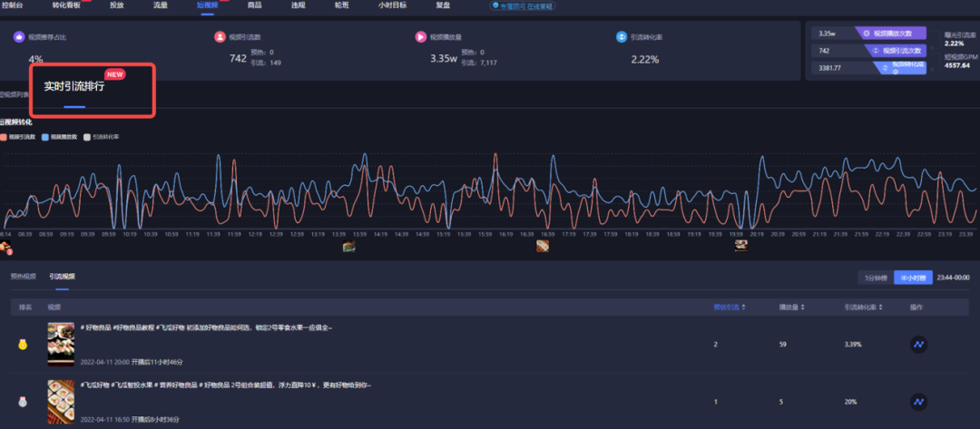Viewport: 980px width, 429px height.
Task: Sort table by 播放量 column
Action: tap(790, 307)
